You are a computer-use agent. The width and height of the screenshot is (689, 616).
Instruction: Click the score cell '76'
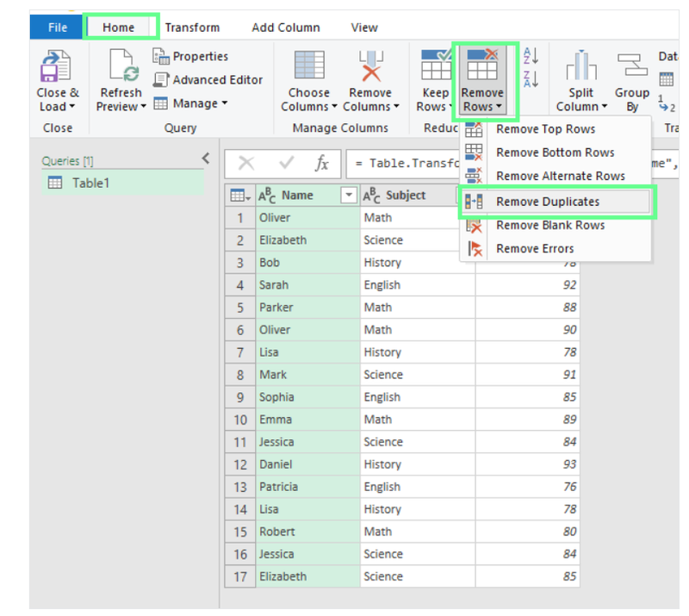[527, 487]
